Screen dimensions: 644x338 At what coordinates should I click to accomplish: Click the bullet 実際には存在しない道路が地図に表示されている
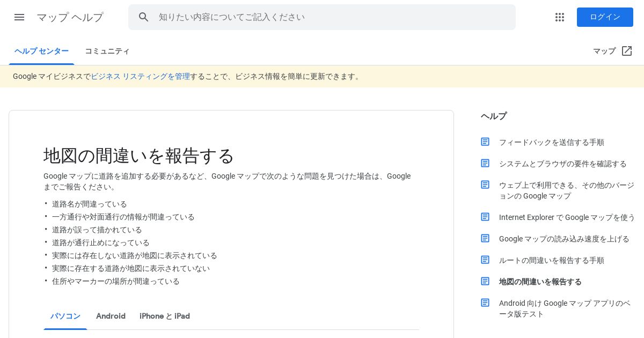point(135,255)
